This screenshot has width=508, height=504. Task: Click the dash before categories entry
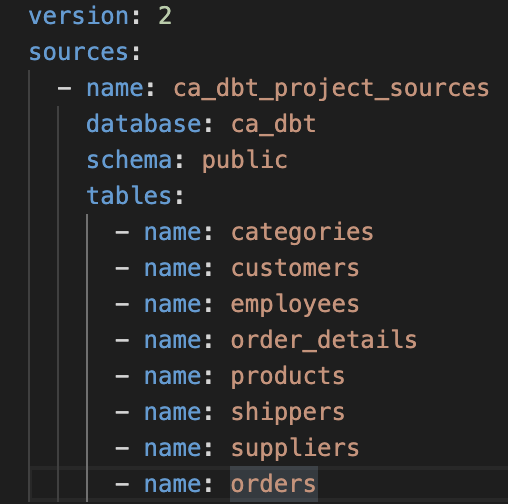(x=122, y=233)
